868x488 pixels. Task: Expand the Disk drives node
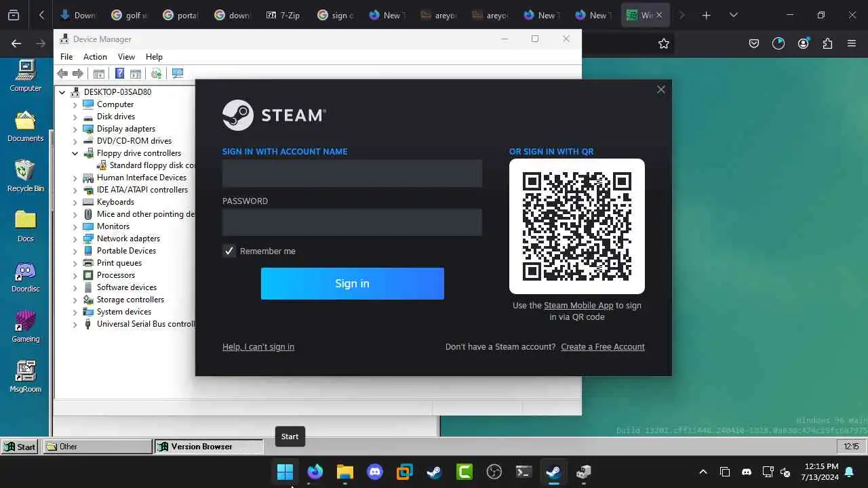[75, 117]
